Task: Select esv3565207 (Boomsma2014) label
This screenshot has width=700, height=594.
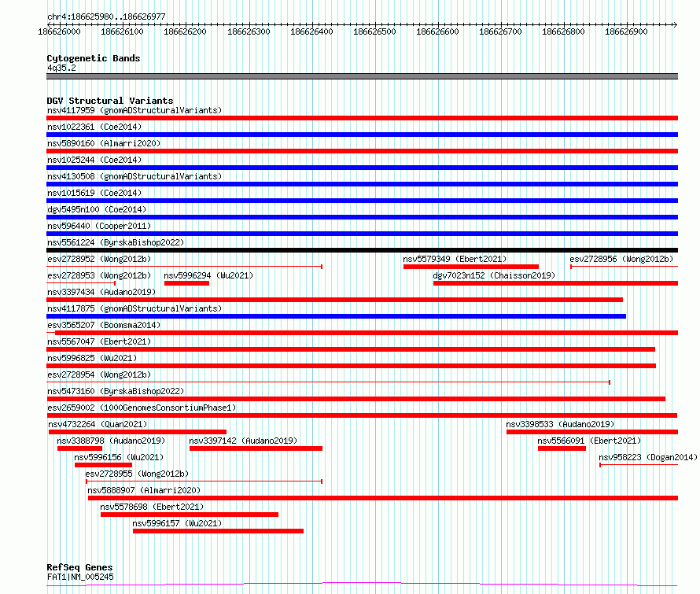Action: [x=104, y=325]
